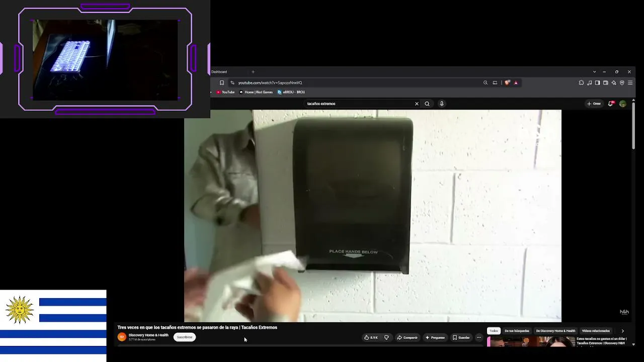The height and width of the screenshot is (362, 644).
Task: Open the more actions three-dot menu
Action: click(x=479, y=337)
